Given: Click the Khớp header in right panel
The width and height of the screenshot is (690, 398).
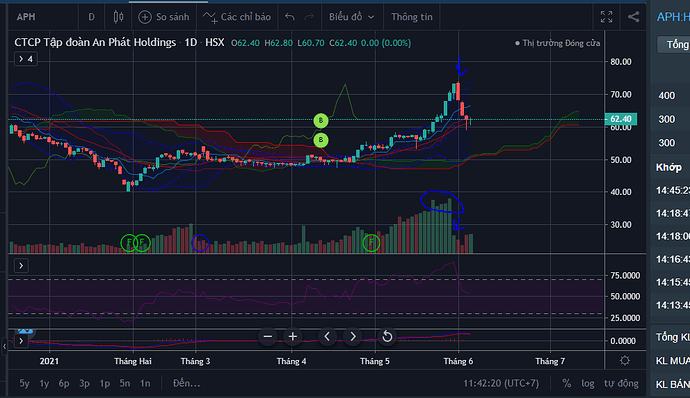Looking at the screenshot, I should point(669,167).
